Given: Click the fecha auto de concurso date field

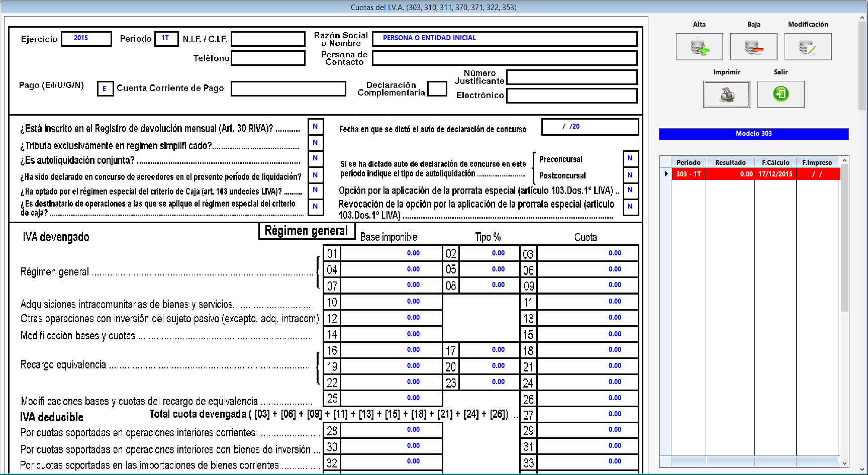Looking at the screenshot, I should (x=590, y=127).
